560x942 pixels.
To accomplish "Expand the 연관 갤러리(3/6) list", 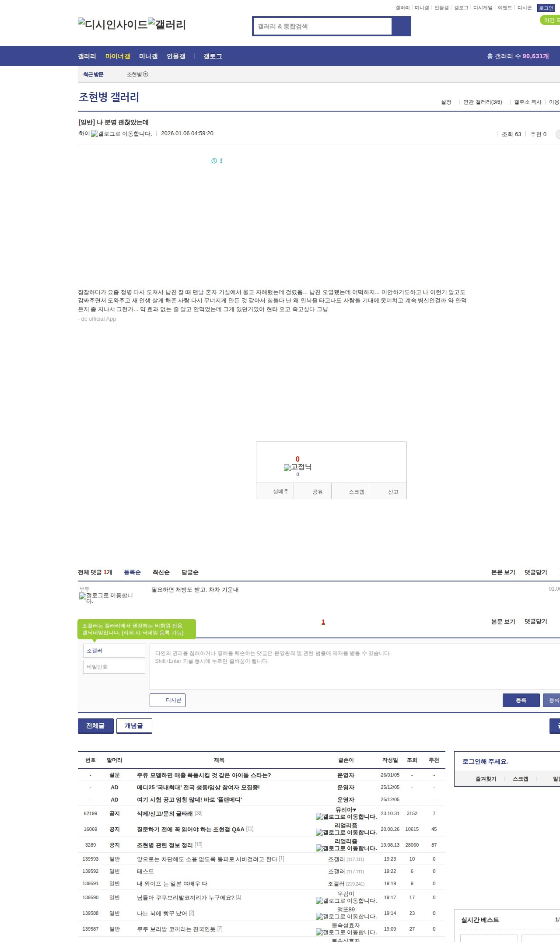I will 483,102.
